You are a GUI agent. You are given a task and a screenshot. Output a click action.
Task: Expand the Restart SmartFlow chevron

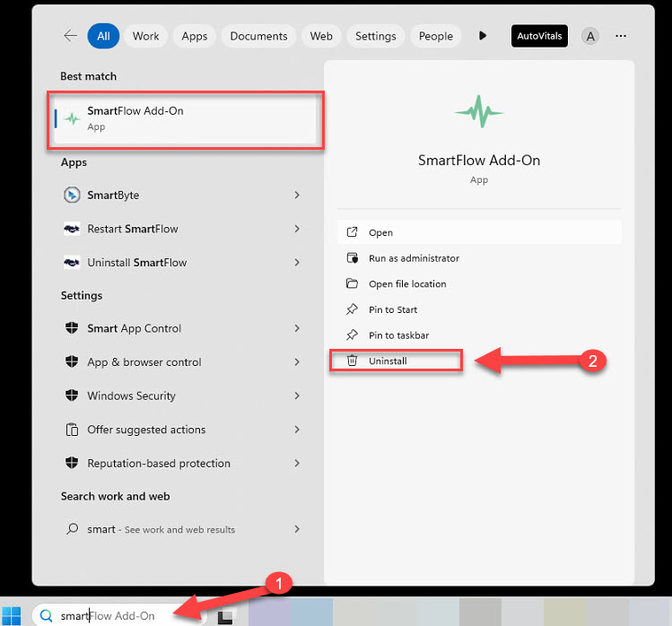coord(297,229)
